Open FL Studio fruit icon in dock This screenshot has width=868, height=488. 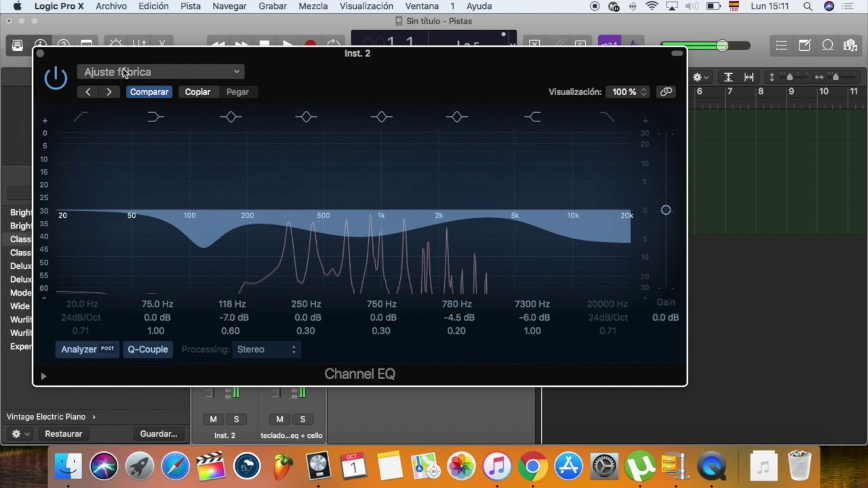tap(283, 466)
